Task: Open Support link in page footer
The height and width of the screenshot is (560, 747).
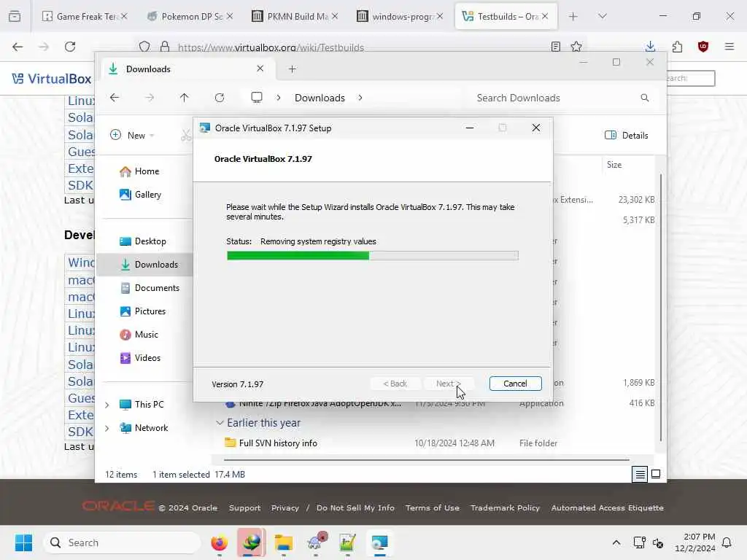Action: point(244,507)
